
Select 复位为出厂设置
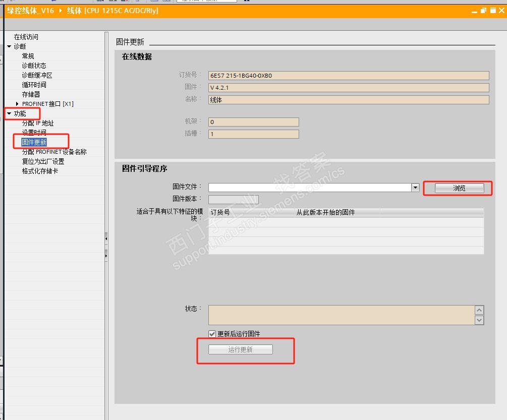43,161
